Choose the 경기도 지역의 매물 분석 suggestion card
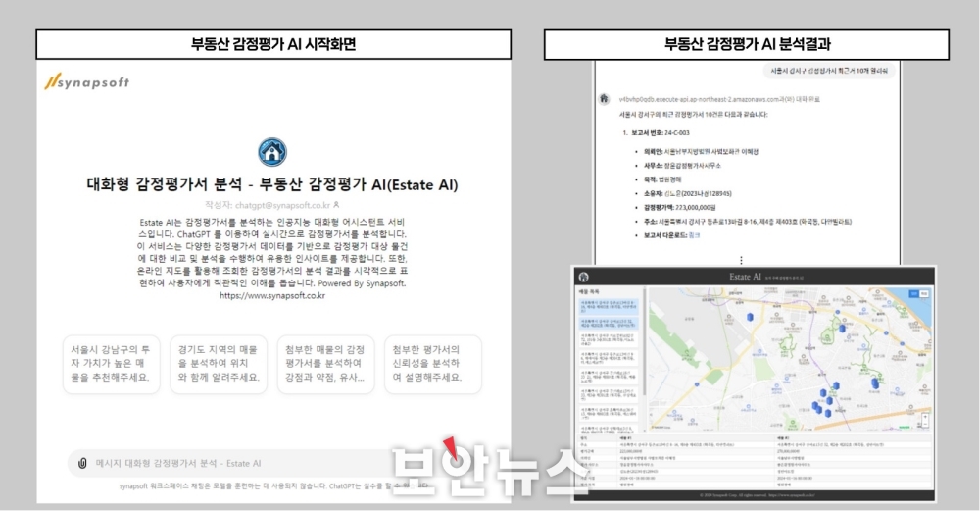The height and width of the screenshot is (511, 980). 219,364
